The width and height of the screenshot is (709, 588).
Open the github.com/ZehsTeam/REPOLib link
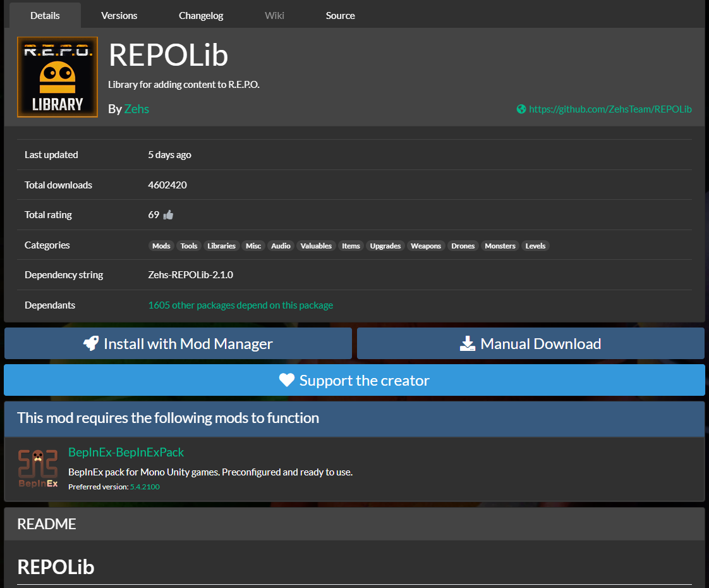click(x=610, y=109)
